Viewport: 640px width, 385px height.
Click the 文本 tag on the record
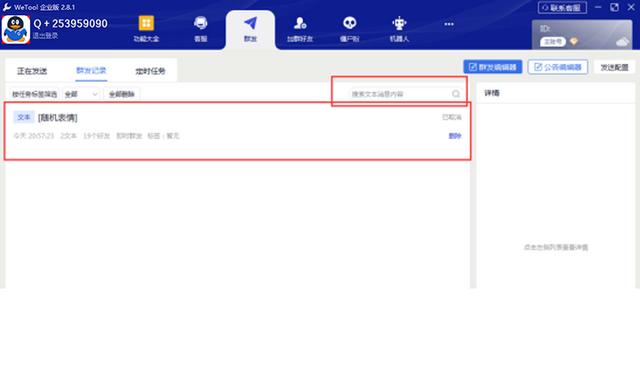pos(24,118)
